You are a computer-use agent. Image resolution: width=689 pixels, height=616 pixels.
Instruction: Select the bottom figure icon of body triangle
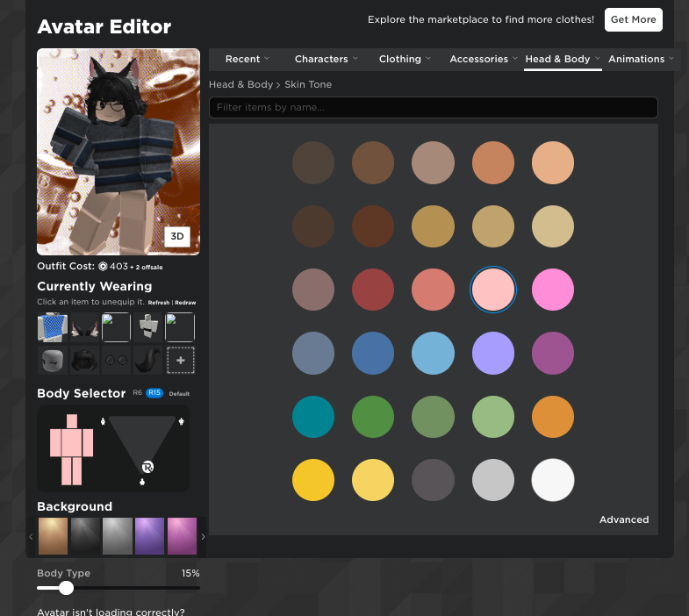[x=142, y=482]
